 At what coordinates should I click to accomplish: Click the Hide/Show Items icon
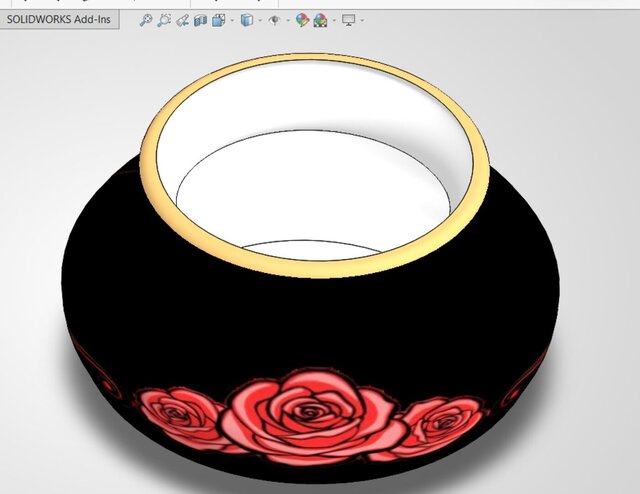pyautogui.click(x=274, y=19)
